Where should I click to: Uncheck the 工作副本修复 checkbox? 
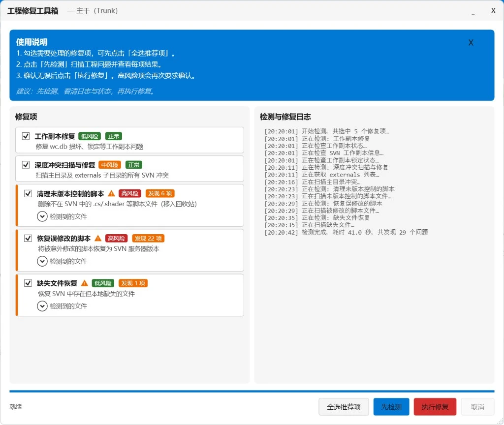(x=26, y=136)
